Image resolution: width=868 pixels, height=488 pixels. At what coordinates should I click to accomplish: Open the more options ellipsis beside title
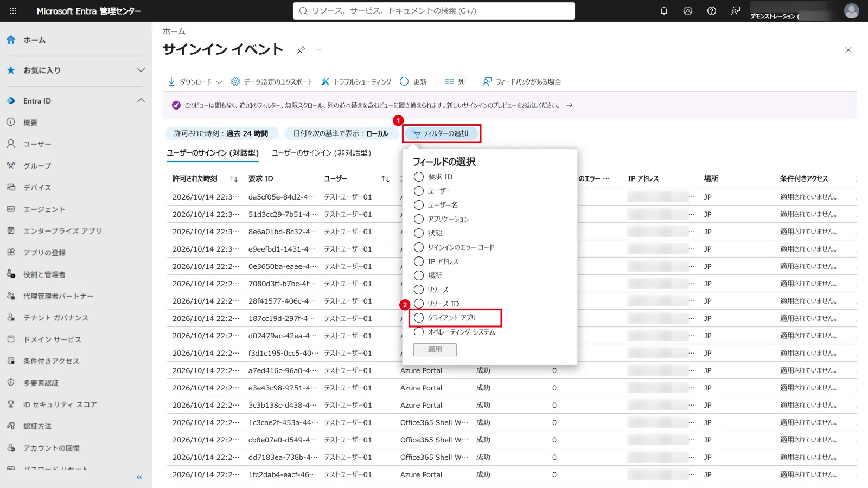[x=318, y=50]
